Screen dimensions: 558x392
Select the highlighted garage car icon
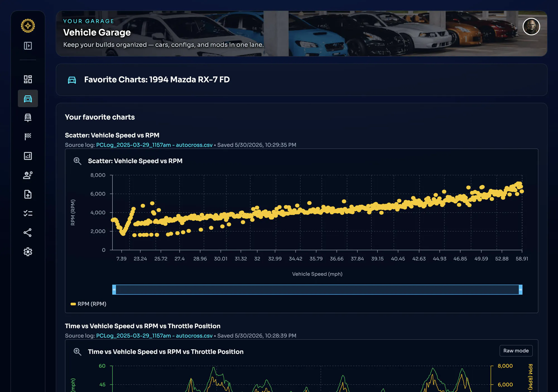[x=28, y=98]
